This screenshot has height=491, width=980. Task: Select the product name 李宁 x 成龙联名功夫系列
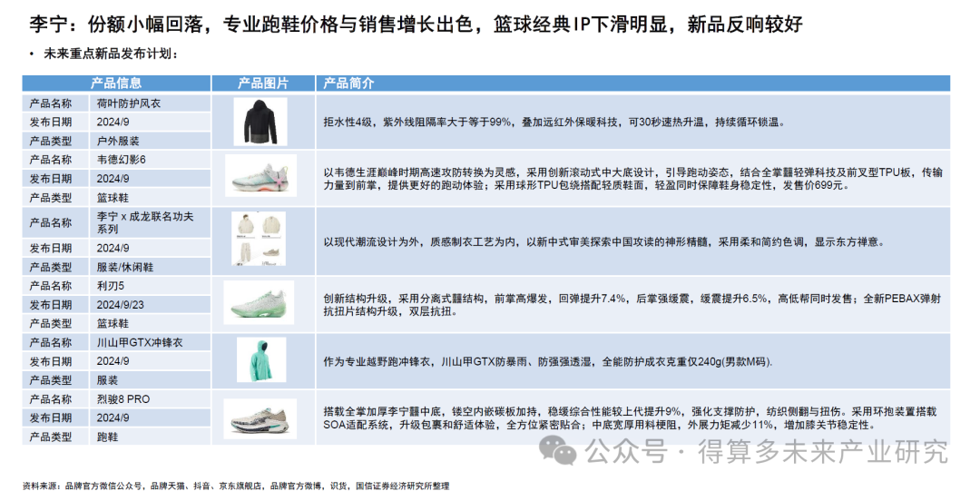(x=145, y=222)
